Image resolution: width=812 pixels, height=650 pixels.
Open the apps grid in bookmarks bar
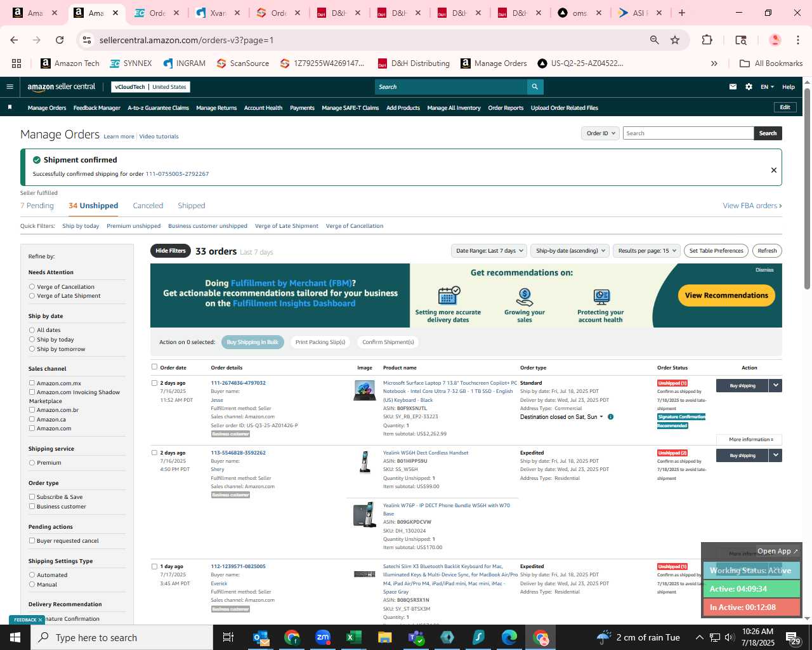[x=16, y=63]
